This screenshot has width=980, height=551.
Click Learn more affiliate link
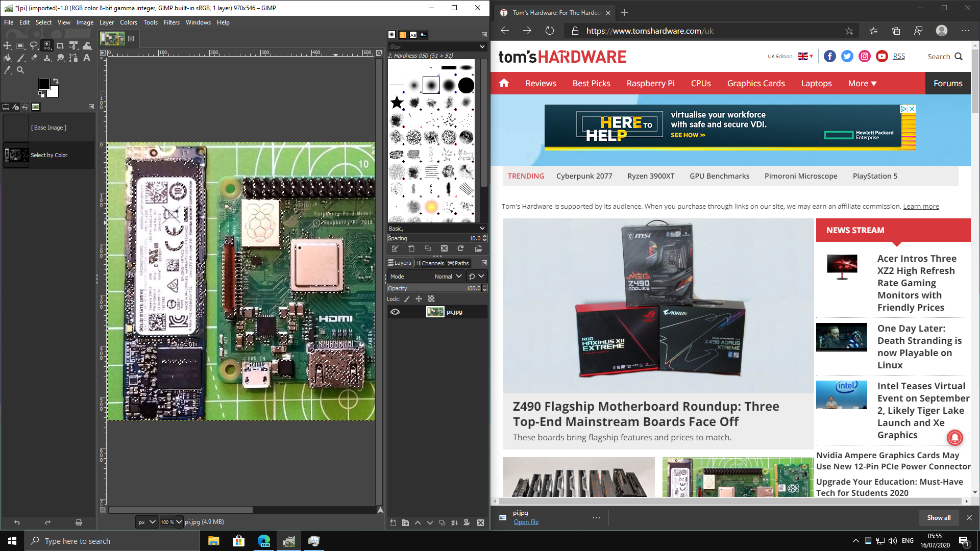(921, 206)
